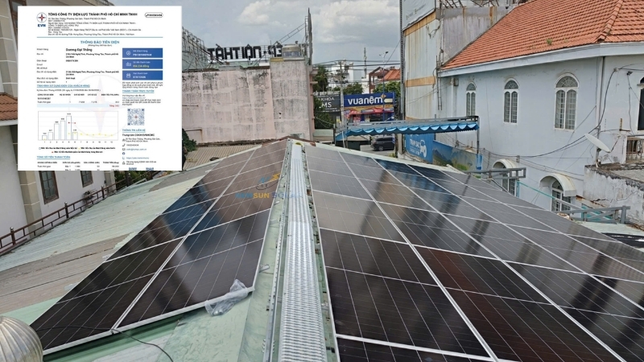Click the tallest bar in usage chart
Image resolution: width=644 pixels, height=362 pixels.
[x=68, y=128]
